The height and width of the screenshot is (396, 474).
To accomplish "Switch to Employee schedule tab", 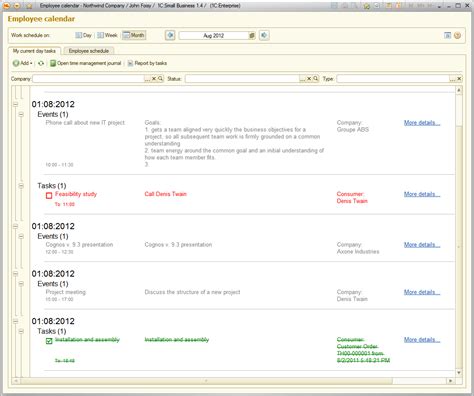I will [89, 51].
